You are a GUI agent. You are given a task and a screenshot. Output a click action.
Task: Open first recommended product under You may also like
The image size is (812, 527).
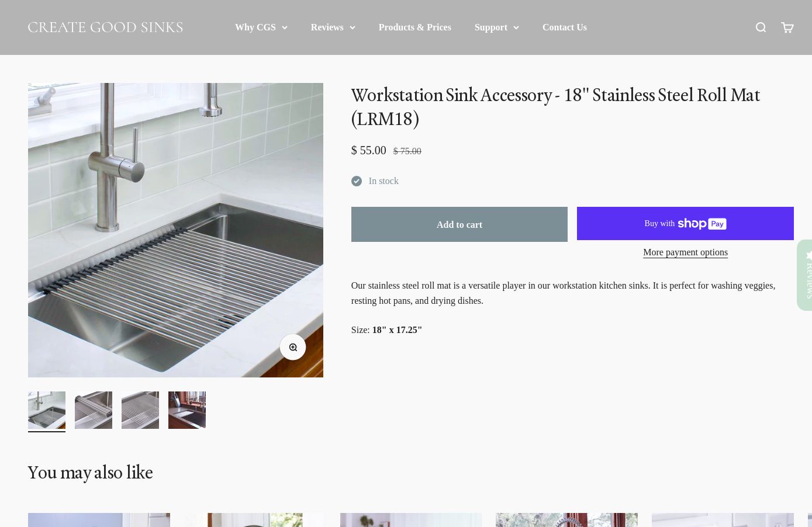click(x=99, y=520)
